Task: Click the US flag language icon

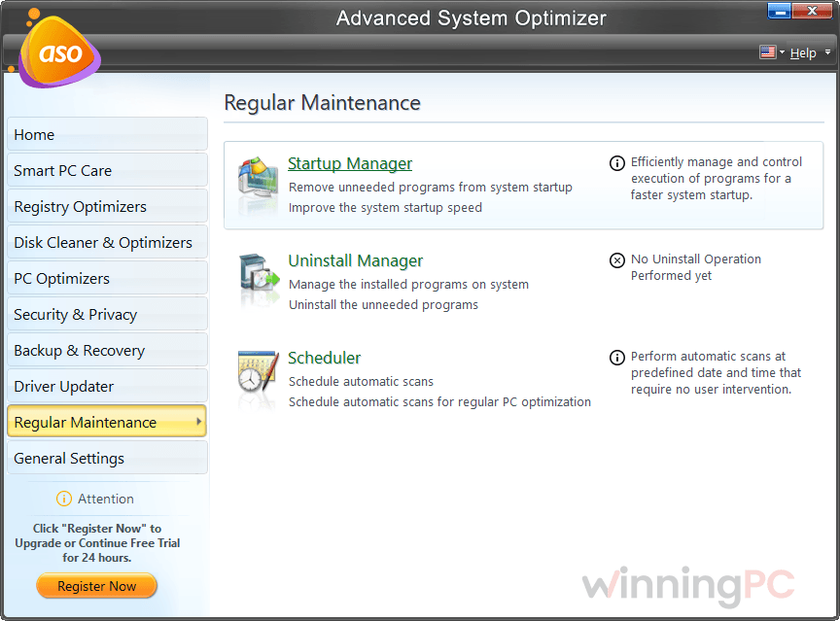Action: (x=768, y=52)
